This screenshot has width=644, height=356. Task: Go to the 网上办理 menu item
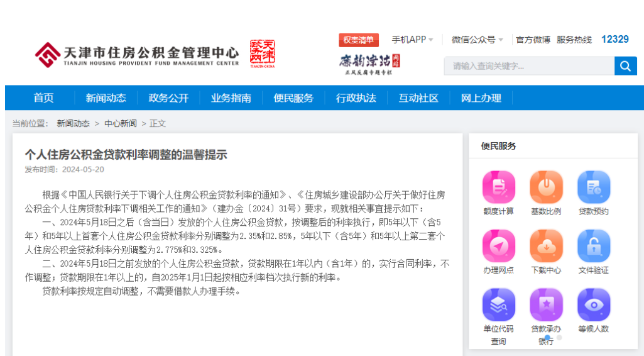pyautogui.click(x=481, y=98)
